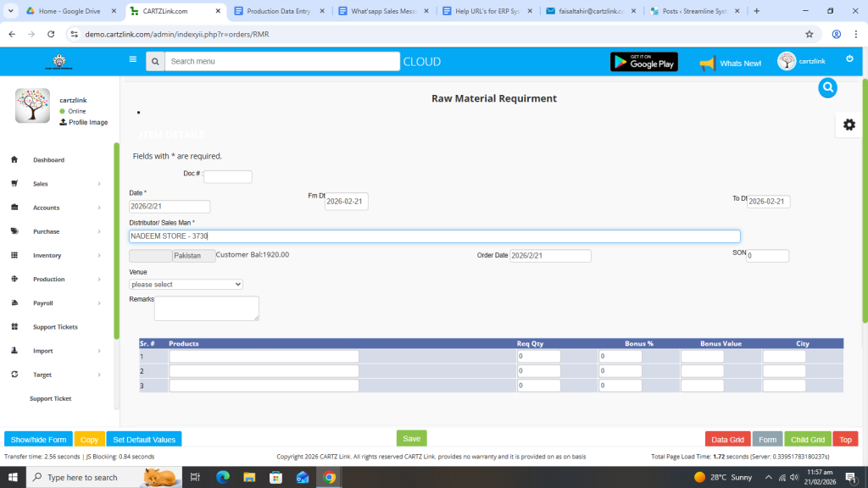
Task: Open Support Tickets in the sidebar
Action: (55, 327)
